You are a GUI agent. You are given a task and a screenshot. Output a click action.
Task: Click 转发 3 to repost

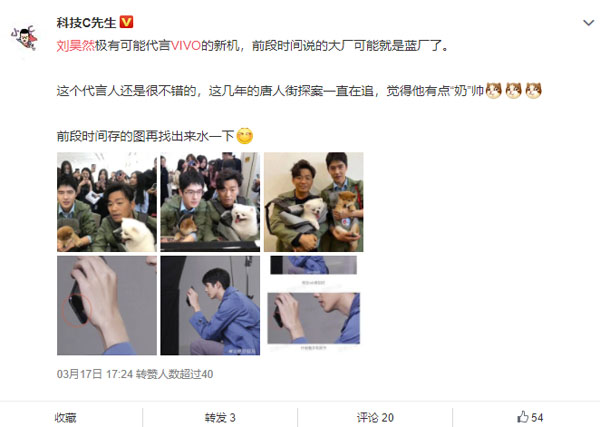(x=220, y=417)
